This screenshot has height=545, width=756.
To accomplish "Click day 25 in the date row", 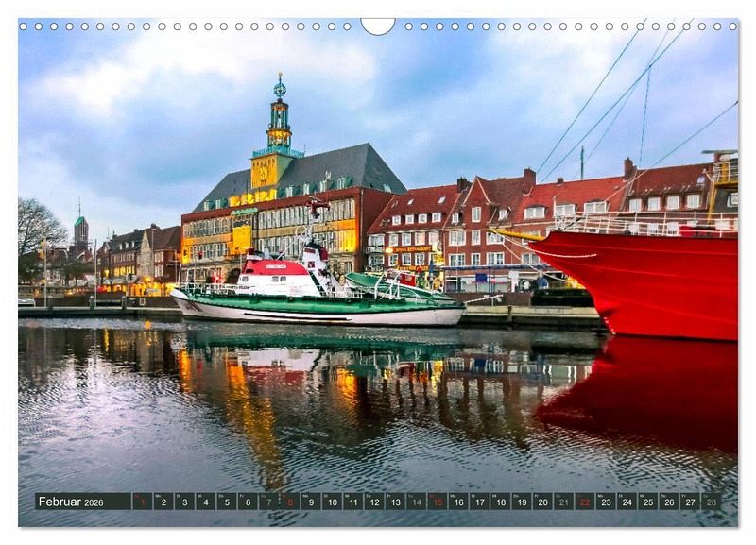I will coord(648,502).
